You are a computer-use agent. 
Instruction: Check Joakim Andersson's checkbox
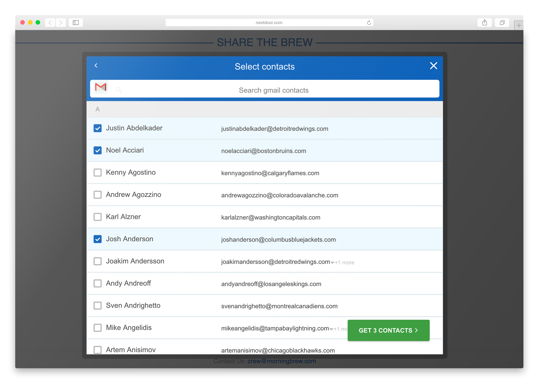[98, 261]
